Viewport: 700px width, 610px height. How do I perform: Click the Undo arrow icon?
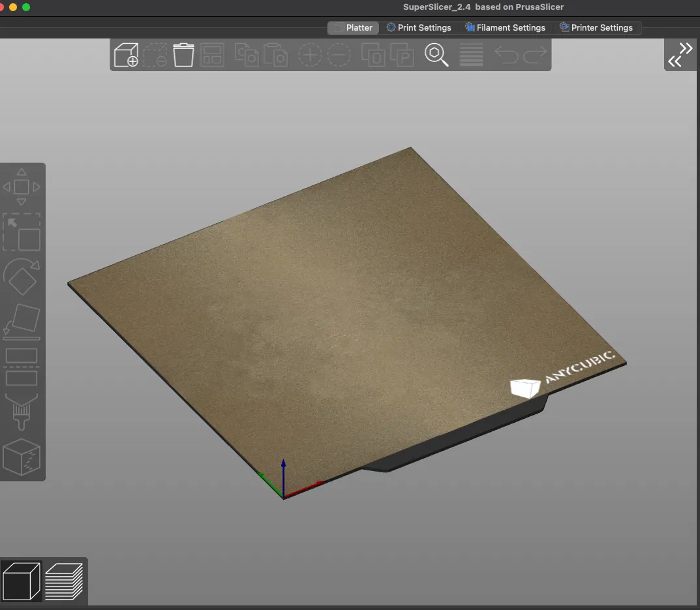coord(506,55)
